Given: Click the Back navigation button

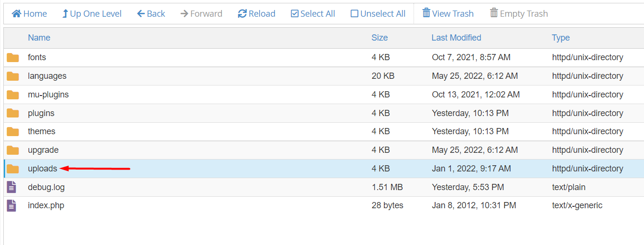Looking at the screenshot, I should click(151, 14).
